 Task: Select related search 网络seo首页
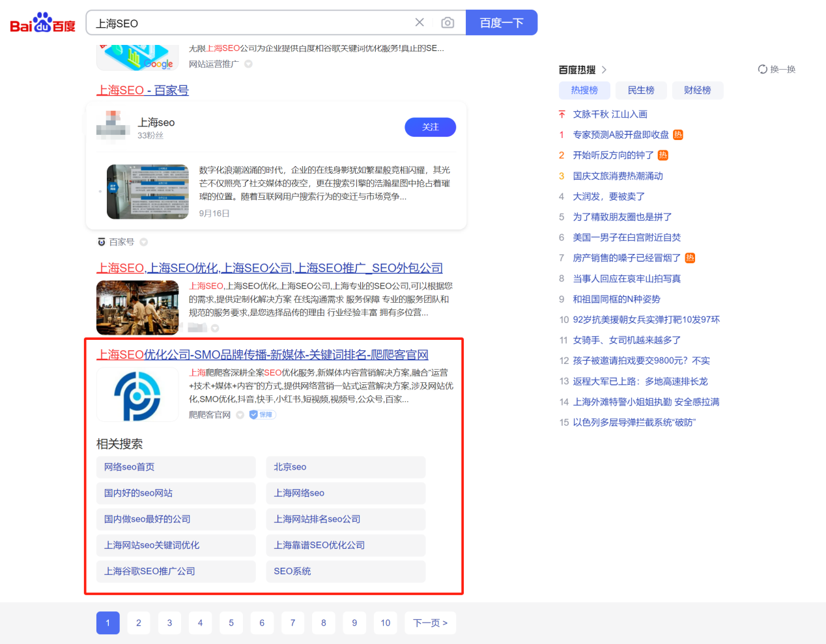[176, 467]
